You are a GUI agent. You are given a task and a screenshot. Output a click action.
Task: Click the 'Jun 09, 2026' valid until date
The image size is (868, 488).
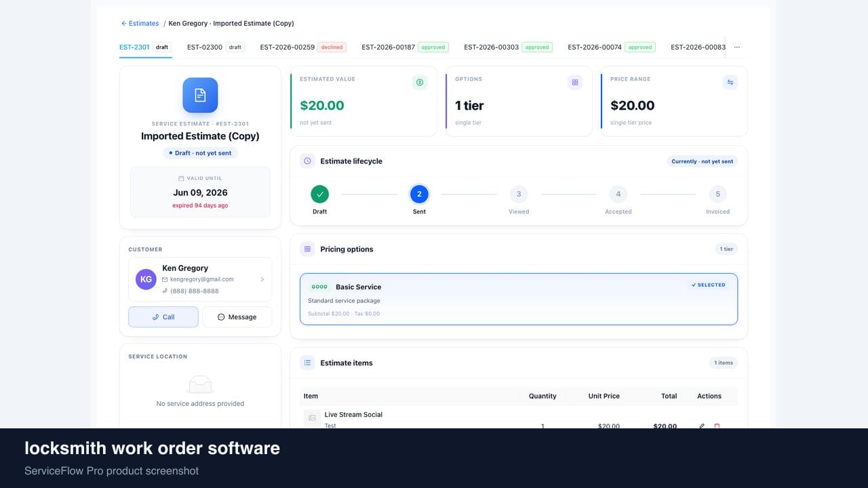tap(200, 192)
